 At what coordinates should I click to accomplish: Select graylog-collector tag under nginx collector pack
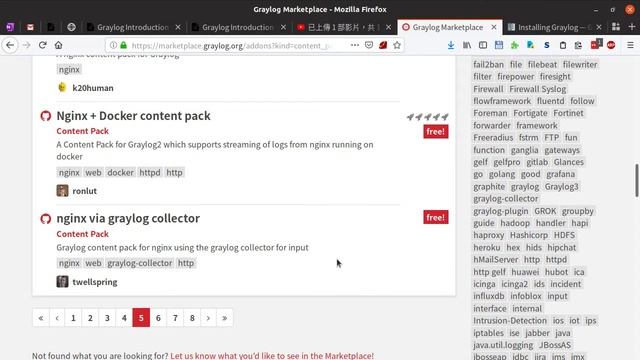tap(140, 263)
